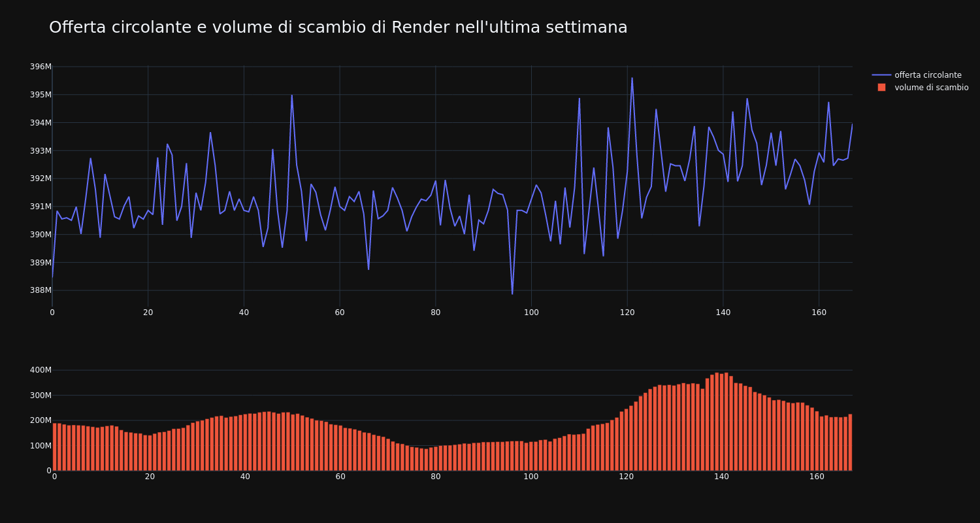Click the 100M label on volume chart
980x523 pixels.
click(41, 446)
